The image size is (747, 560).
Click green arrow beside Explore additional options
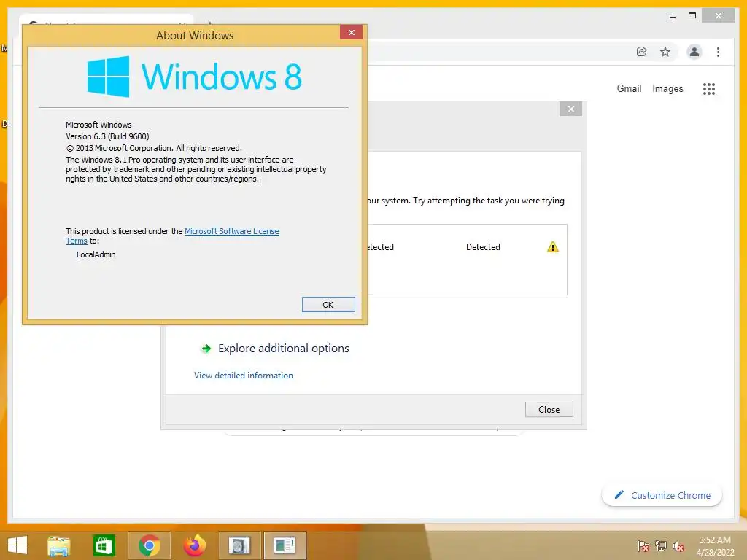coord(206,349)
